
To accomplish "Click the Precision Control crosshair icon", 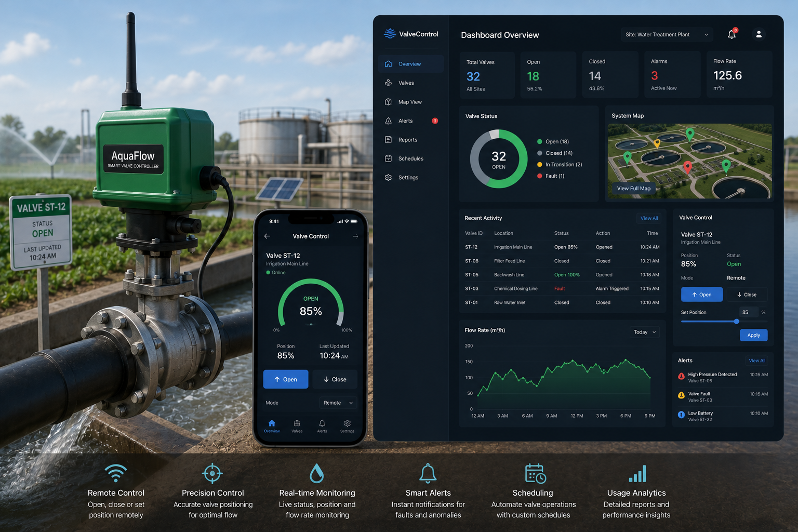I will 212,473.
